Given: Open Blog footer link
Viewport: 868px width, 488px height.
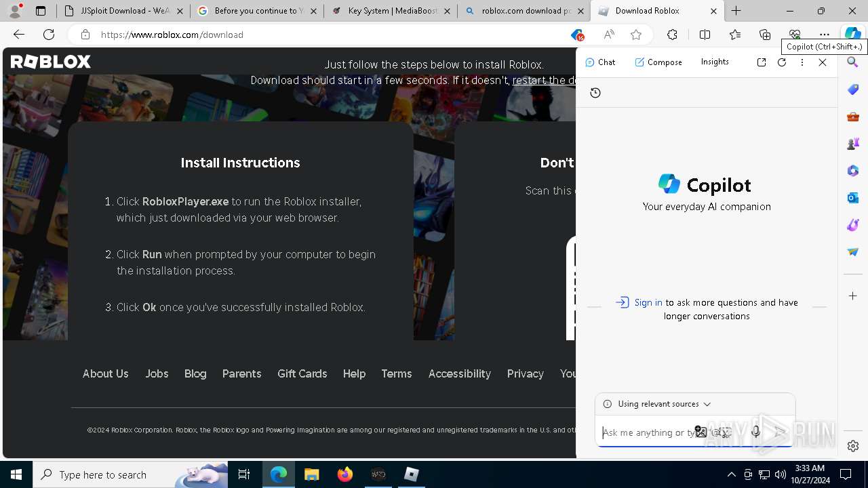Looking at the screenshot, I should coord(195,373).
